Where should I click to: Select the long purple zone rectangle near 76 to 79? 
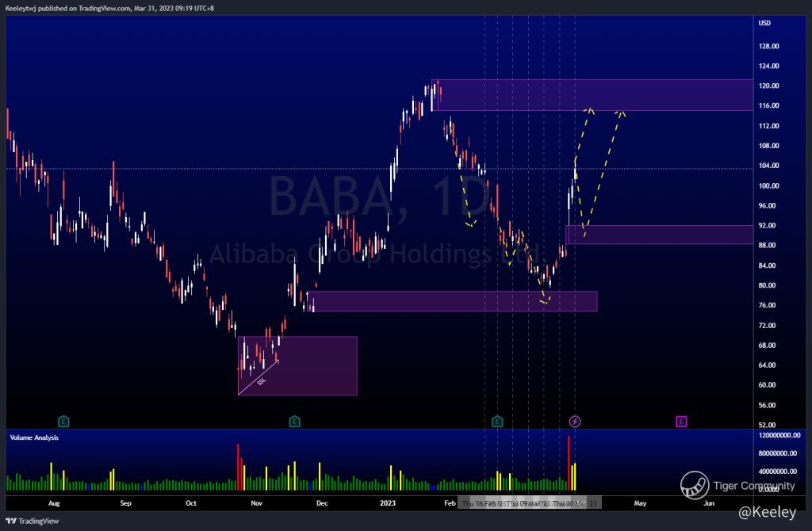[452, 302]
